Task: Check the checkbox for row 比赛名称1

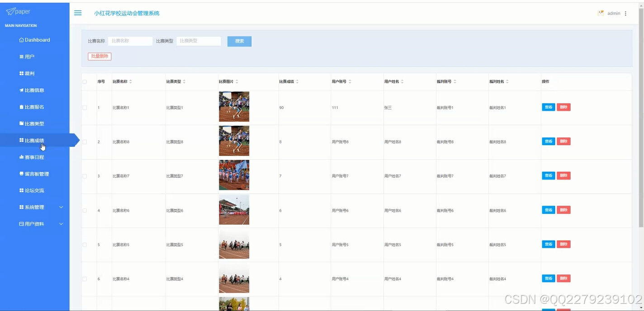Action: click(x=85, y=107)
